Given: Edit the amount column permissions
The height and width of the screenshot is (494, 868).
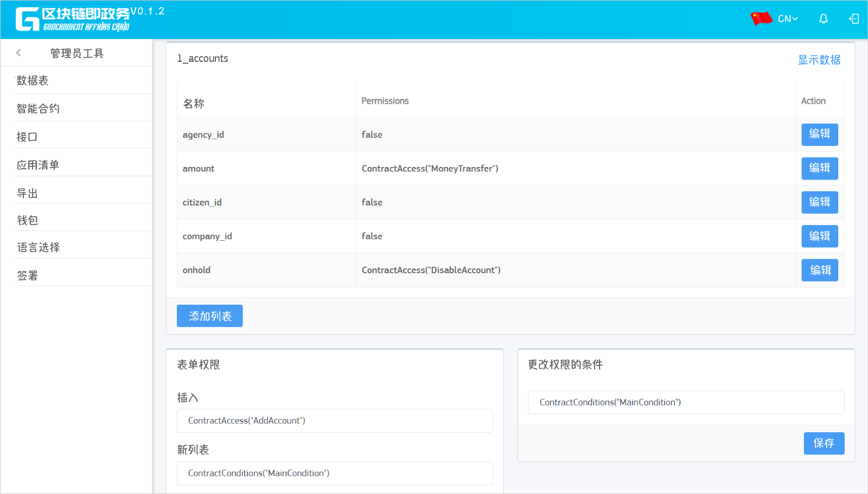Looking at the screenshot, I should tap(819, 169).
